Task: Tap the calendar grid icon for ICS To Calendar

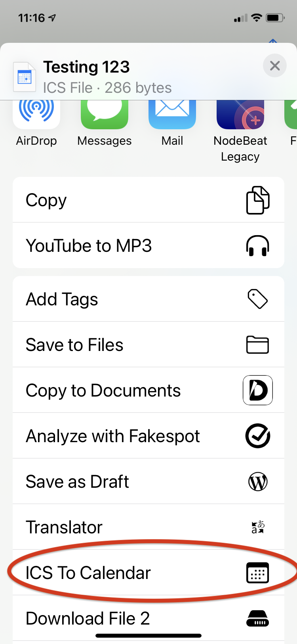Action: click(x=258, y=573)
